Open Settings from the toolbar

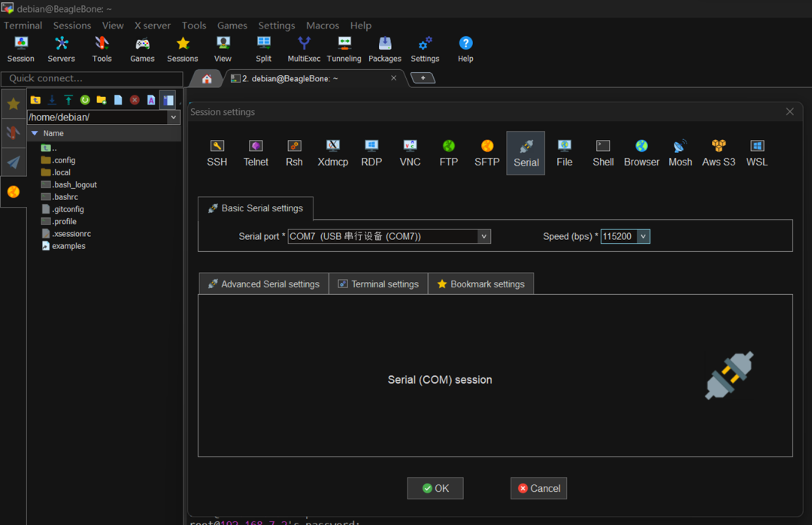point(425,50)
